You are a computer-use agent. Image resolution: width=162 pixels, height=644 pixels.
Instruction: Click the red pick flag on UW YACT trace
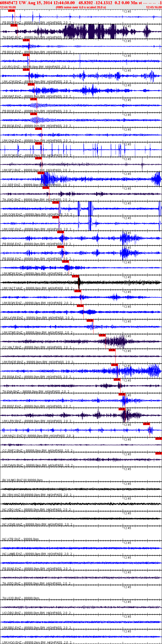point(75,276)
